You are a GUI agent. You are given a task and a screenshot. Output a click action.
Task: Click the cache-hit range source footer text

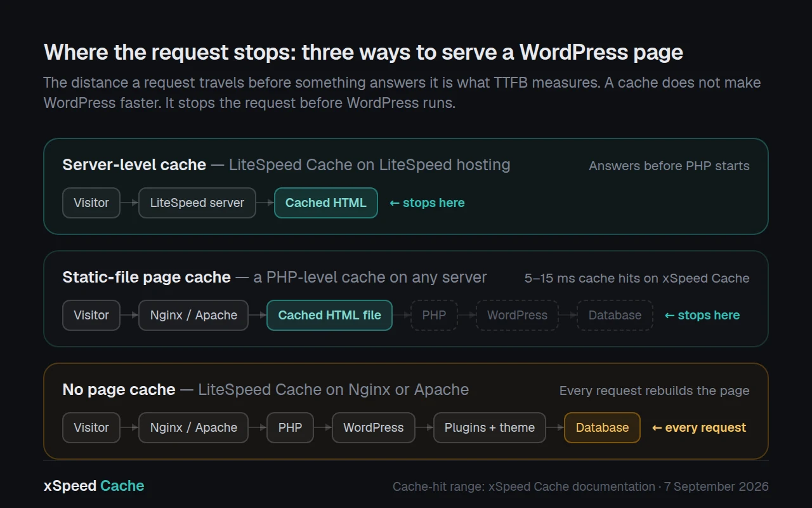click(x=580, y=486)
